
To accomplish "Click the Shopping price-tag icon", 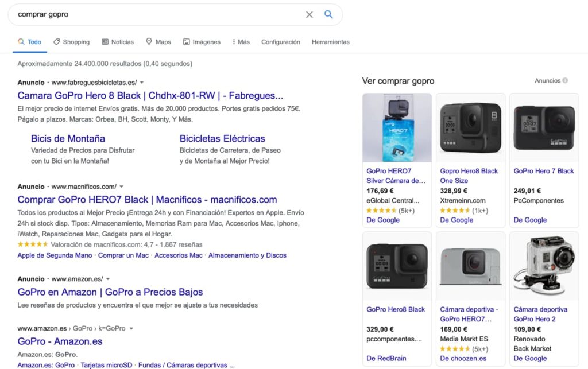I will tap(57, 41).
